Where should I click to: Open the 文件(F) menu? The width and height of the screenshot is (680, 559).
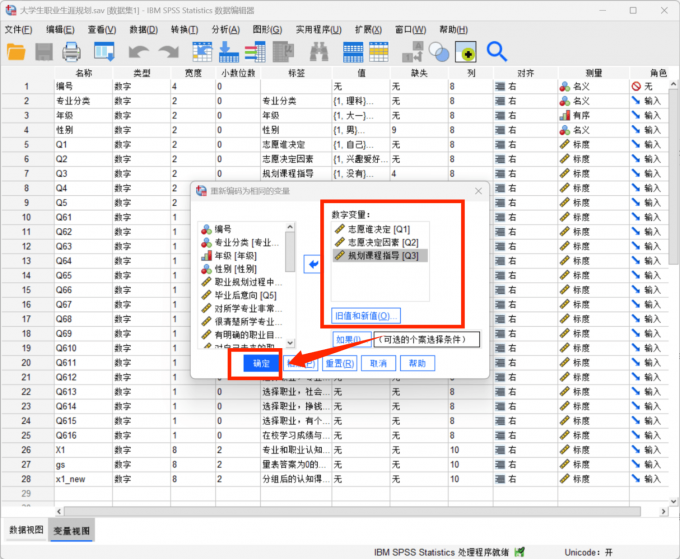[x=19, y=30]
